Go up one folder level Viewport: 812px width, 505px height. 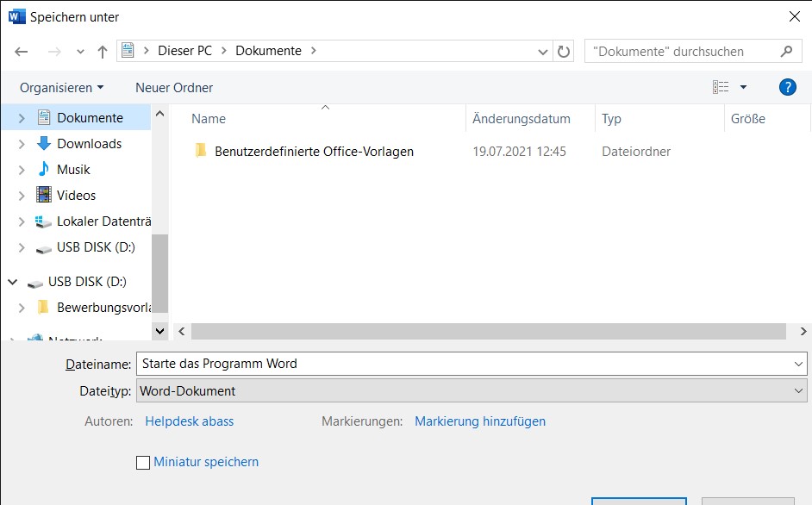(103, 52)
